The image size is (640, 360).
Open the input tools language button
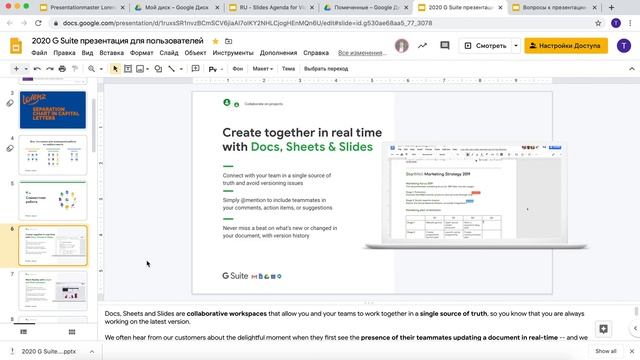[x=213, y=69]
